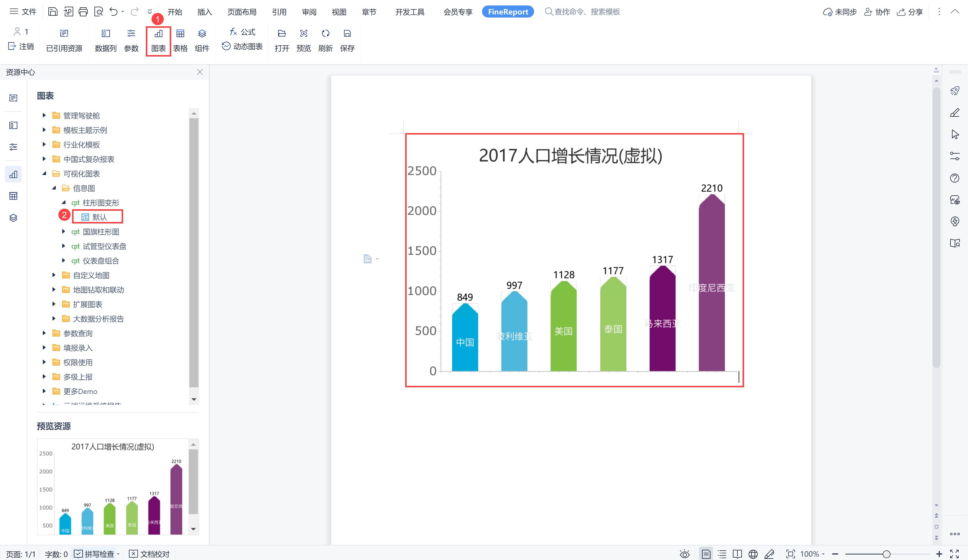The width and height of the screenshot is (968, 560).
Task: Select the 默认 chart tree item
Action: tap(99, 217)
